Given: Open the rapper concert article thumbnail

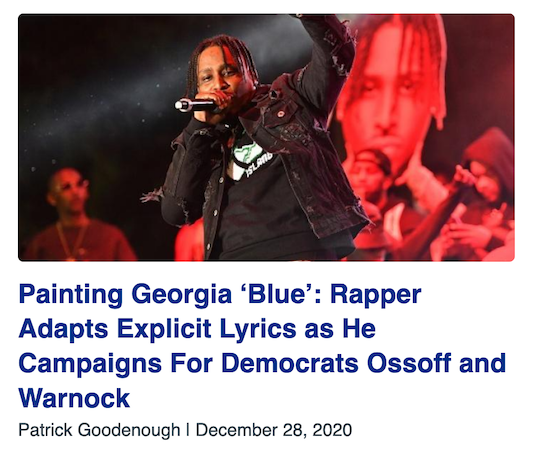Looking at the screenshot, I should click(x=266, y=138).
